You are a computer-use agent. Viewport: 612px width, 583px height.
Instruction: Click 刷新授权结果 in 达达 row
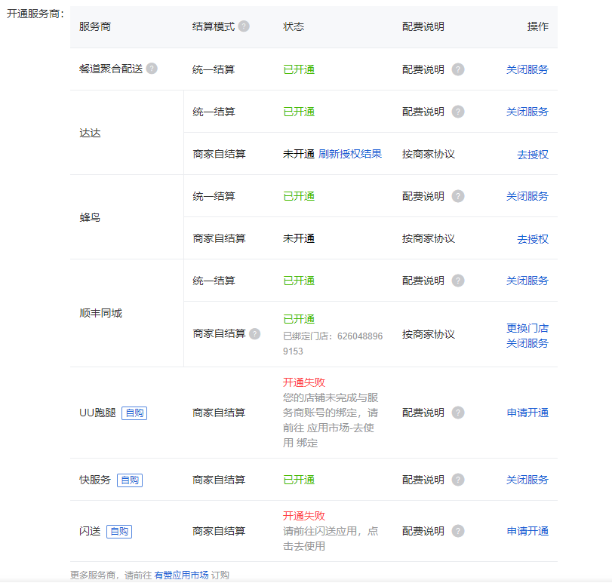[x=350, y=154]
